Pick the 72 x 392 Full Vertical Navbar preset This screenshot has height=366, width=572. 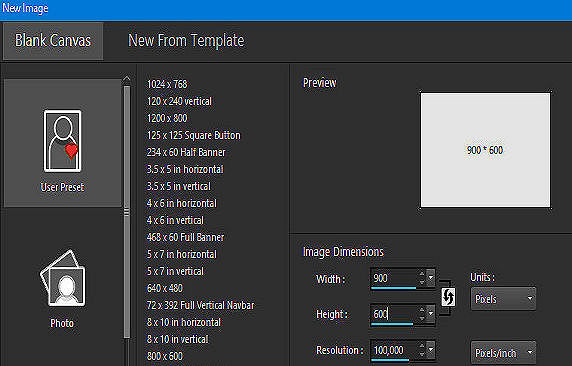coord(201,305)
